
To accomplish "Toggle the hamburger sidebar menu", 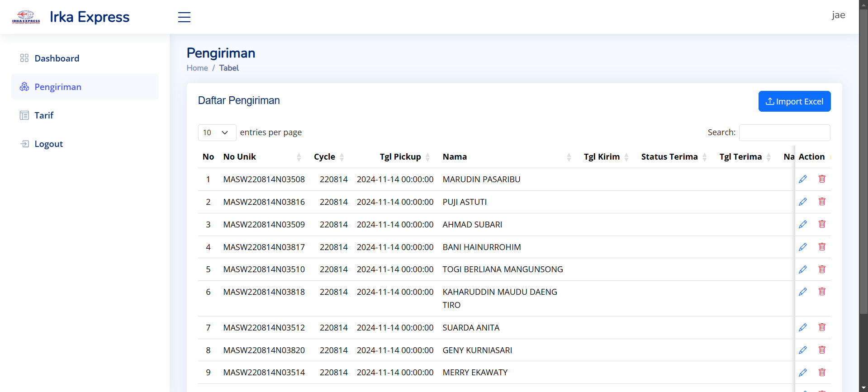I will pyautogui.click(x=184, y=17).
